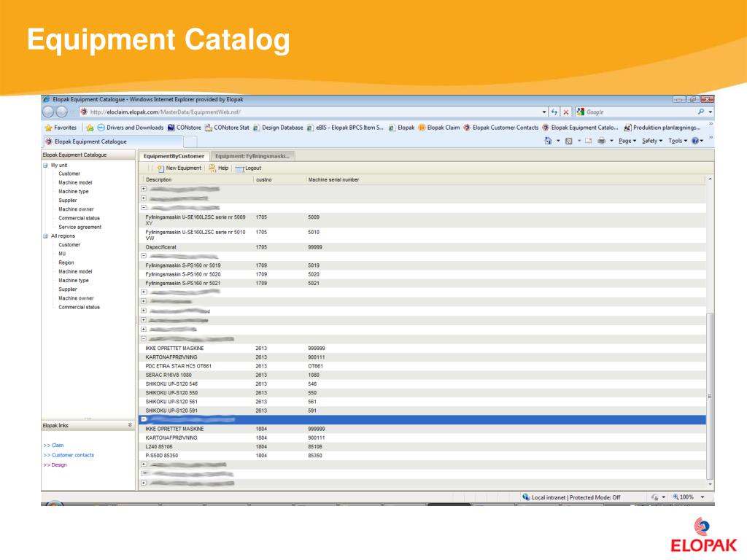Viewport: 747px width, 560px height.
Task: Open a new blank browser tab
Action: pyautogui.click(x=190, y=141)
